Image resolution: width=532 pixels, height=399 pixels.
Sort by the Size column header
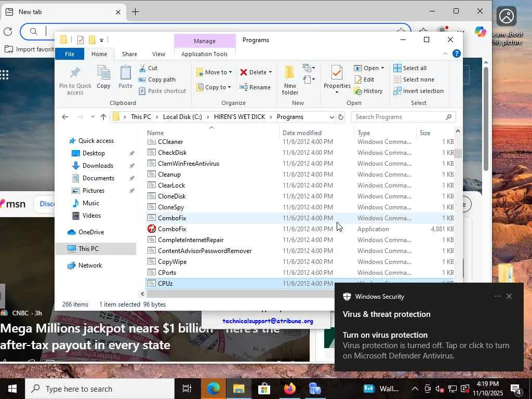(x=425, y=133)
